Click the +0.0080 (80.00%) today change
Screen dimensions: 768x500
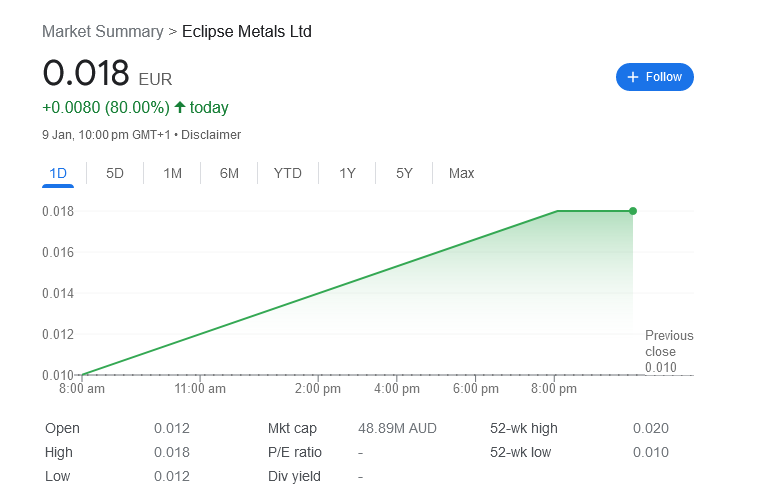click(x=135, y=107)
